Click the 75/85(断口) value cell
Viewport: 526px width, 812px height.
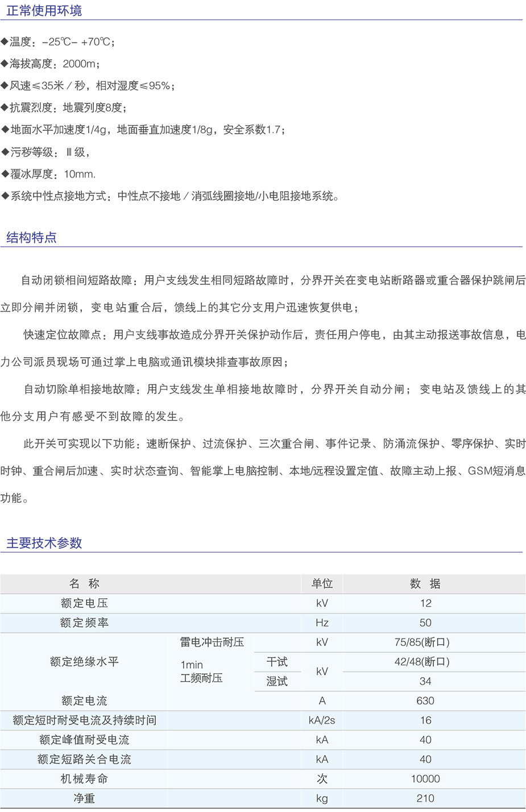tap(422, 643)
